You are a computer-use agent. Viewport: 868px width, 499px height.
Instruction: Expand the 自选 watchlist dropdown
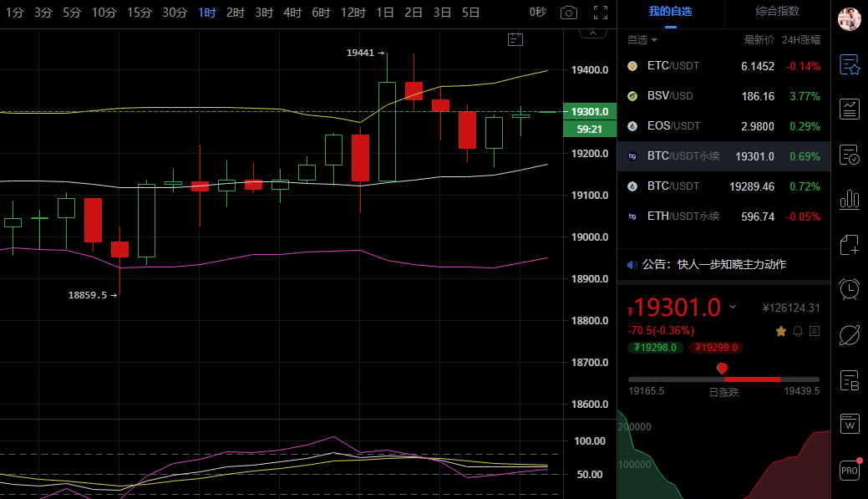tap(642, 40)
